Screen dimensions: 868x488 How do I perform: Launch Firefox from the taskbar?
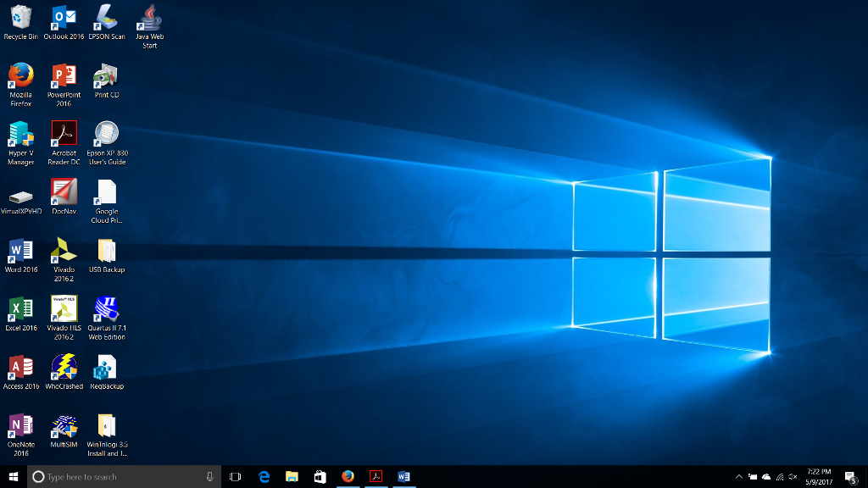tap(347, 476)
